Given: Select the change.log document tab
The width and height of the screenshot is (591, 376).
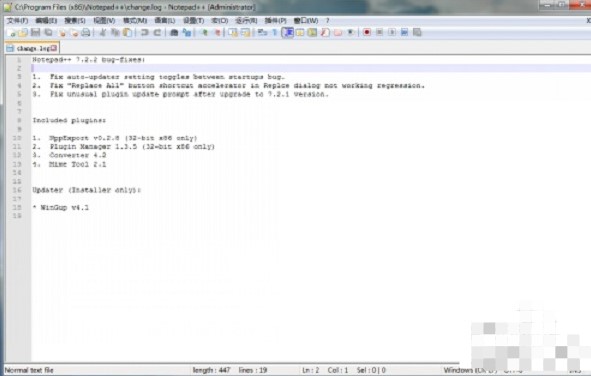Looking at the screenshot, I should click(x=31, y=48).
